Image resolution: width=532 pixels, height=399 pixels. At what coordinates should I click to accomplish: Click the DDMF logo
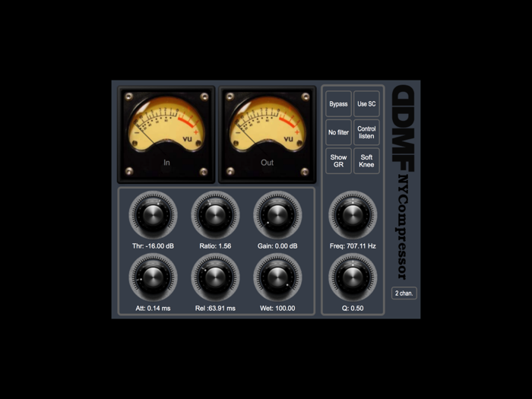tap(404, 128)
